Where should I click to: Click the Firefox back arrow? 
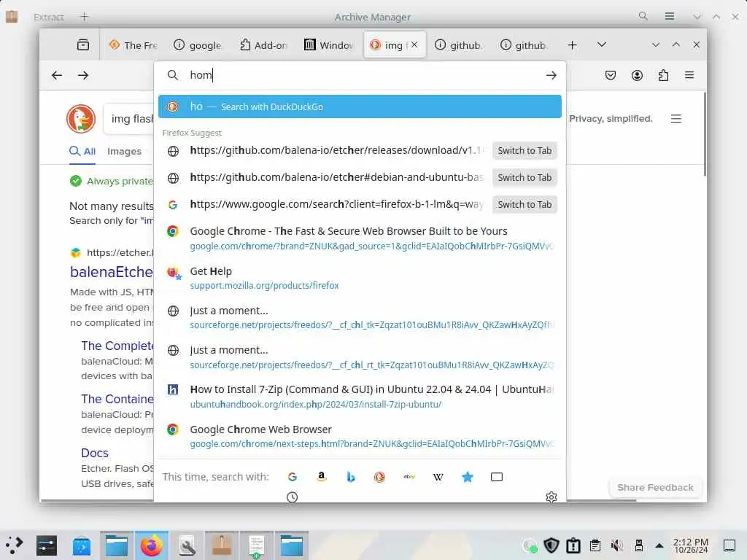point(57,75)
